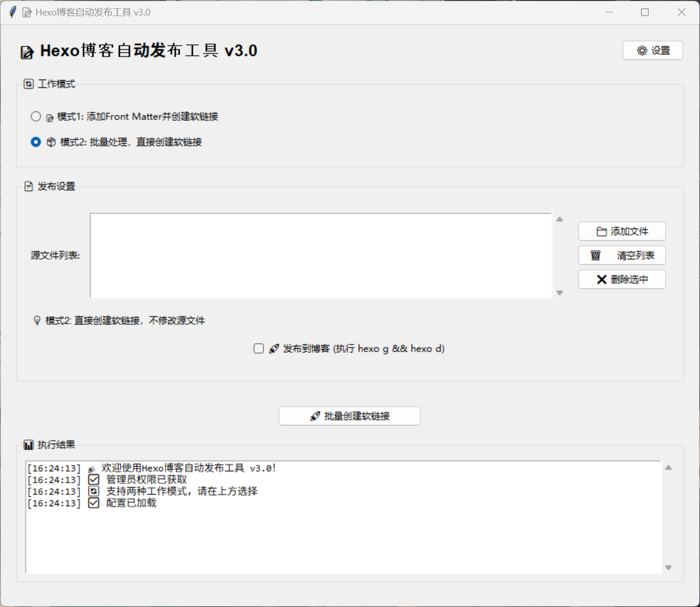The width and height of the screenshot is (700, 607).
Task: Click the 清空列表 button
Action: [622, 255]
